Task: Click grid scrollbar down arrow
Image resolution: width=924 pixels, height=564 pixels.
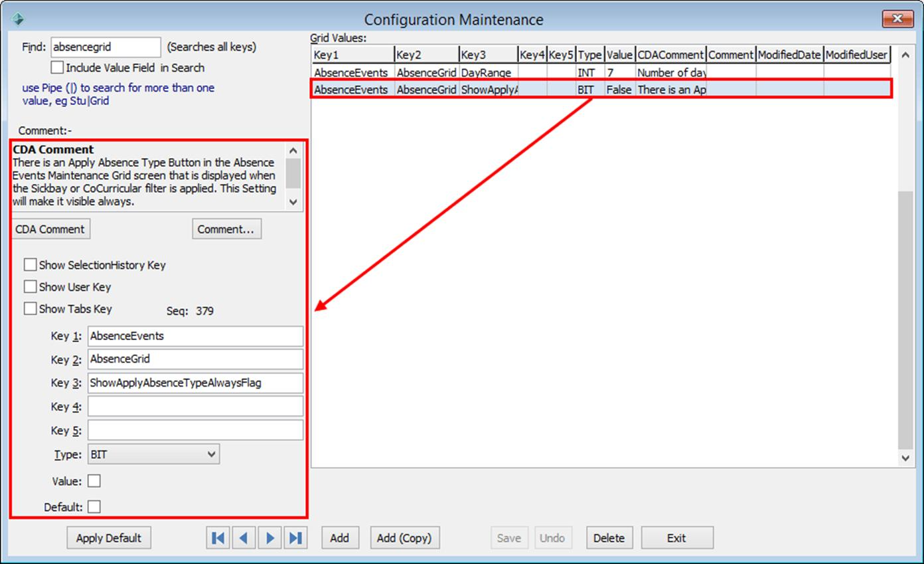Action: pyautogui.click(x=905, y=457)
